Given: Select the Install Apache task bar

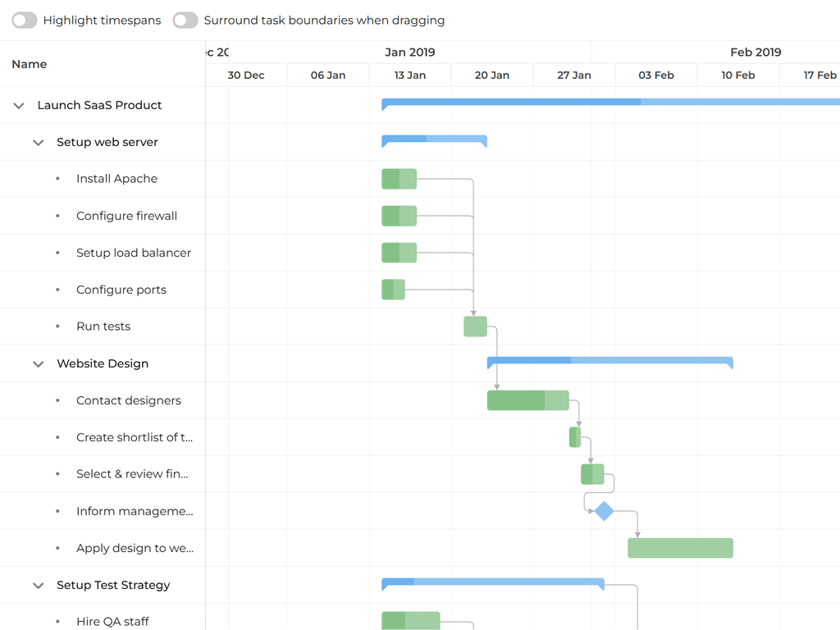Looking at the screenshot, I should [399, 179].
